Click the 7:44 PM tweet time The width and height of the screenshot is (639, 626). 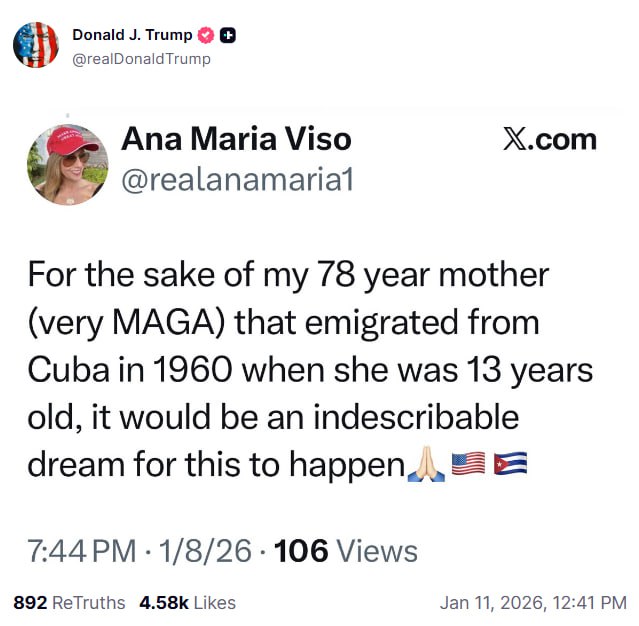[x=83, y=550]
